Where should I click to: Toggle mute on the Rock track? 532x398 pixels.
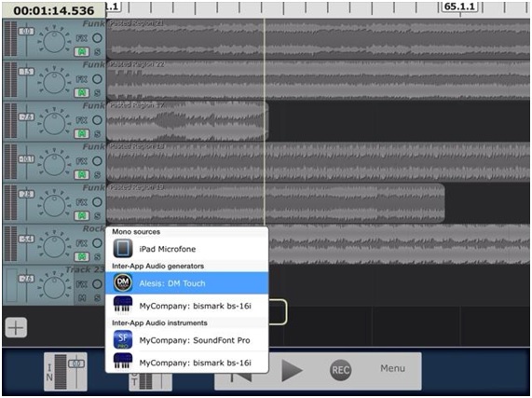[x=82, y=257]
